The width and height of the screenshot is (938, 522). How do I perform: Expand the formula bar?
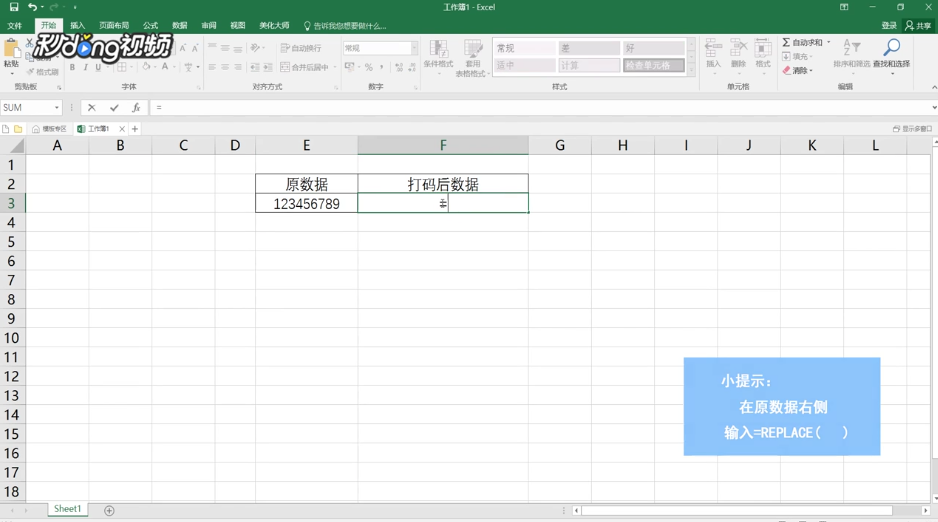(x=934, y=108)
